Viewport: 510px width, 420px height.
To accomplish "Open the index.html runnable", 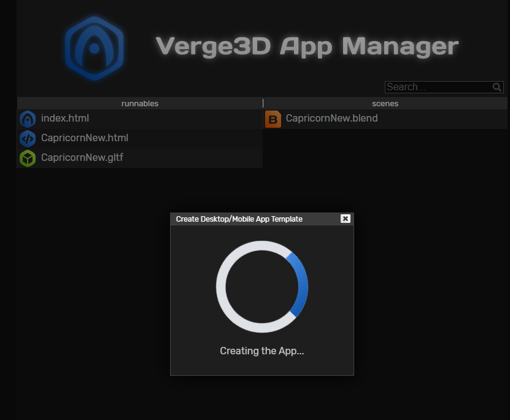I will pyautogui.click(x=65, y=119).
